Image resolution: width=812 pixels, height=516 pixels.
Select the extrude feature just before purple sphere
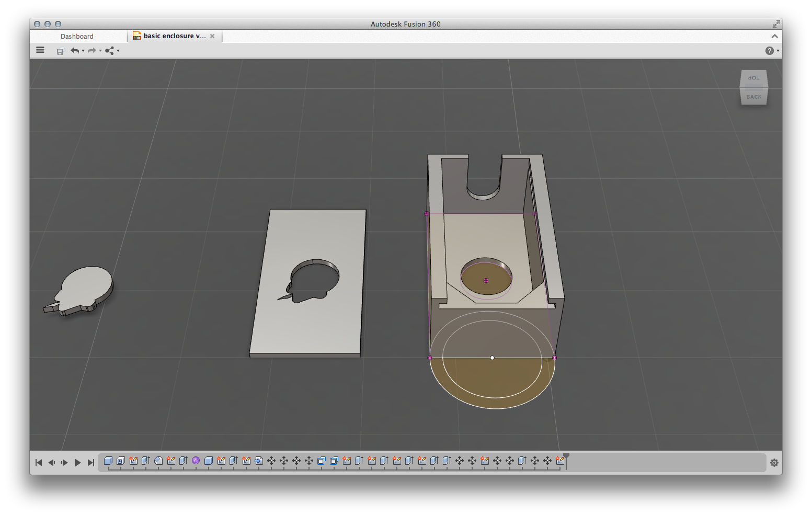tap(184, 461)
